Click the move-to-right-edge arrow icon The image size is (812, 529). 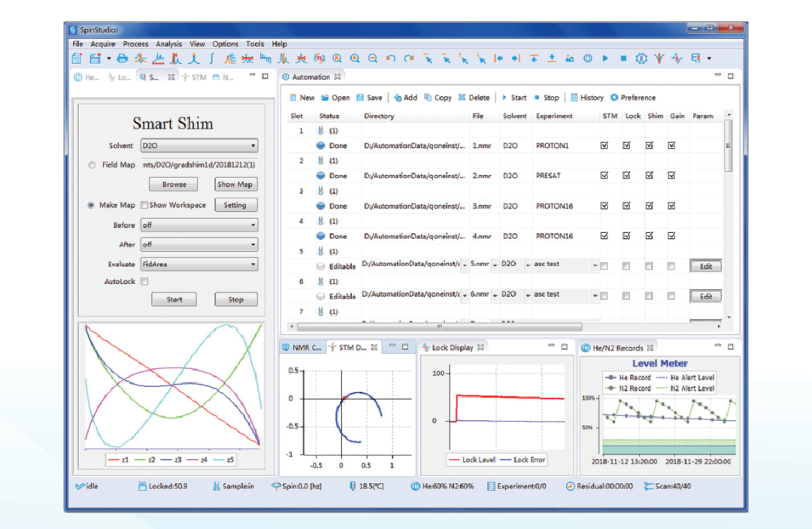pyautogui.click(x=516, y=59)
